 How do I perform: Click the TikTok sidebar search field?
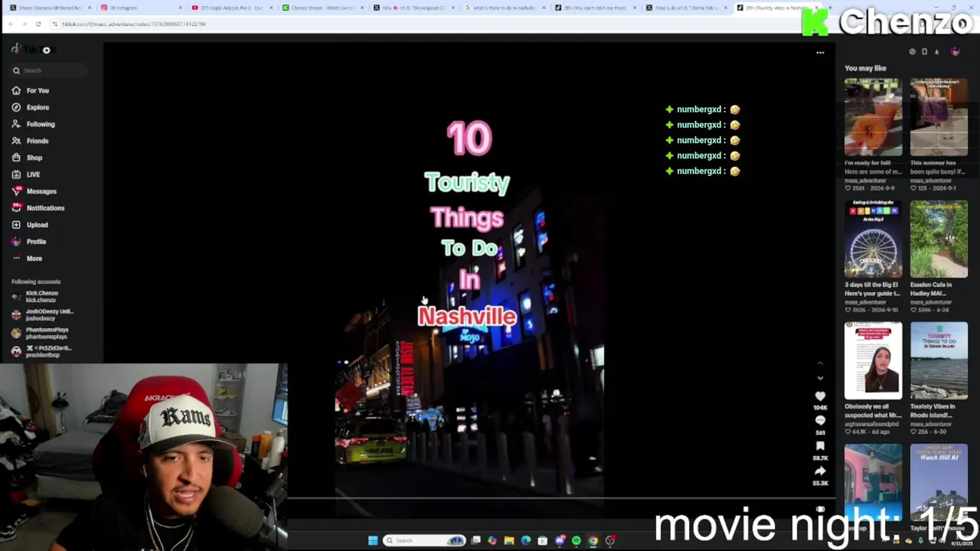[48, 70]
